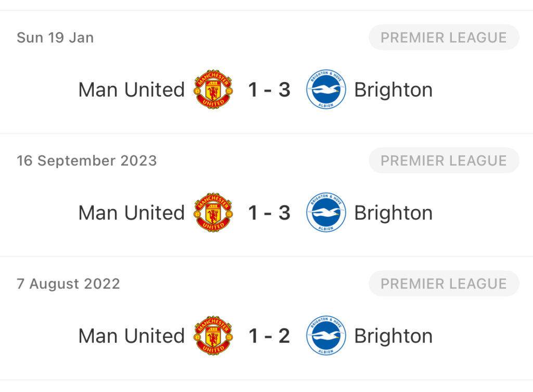Screen dimensions: 533x392
Task: Click Man United crest in 7 August 2022 match
Action: (x=213, y=336)
